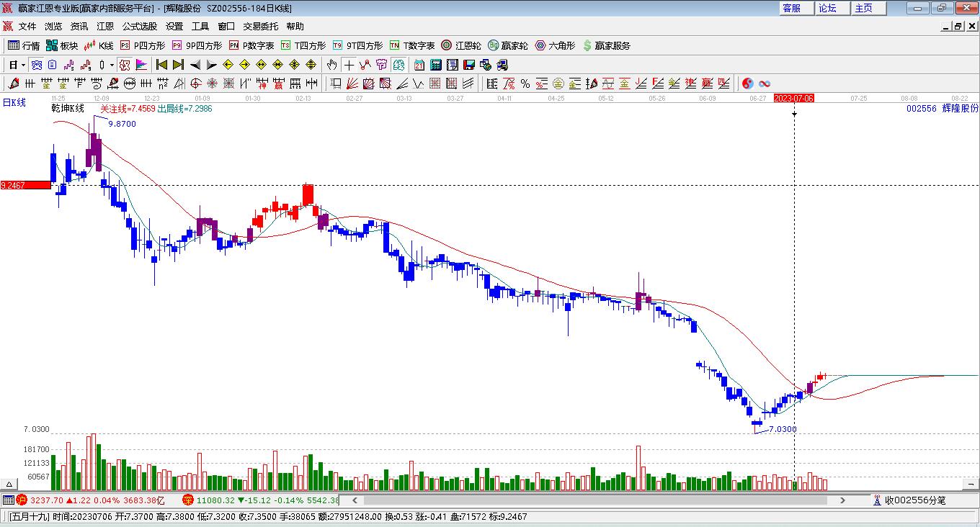The height and width of the screenshot is (527, 980).
Task: Click the small triangle button above status bar
Action: tap(10, 485)
